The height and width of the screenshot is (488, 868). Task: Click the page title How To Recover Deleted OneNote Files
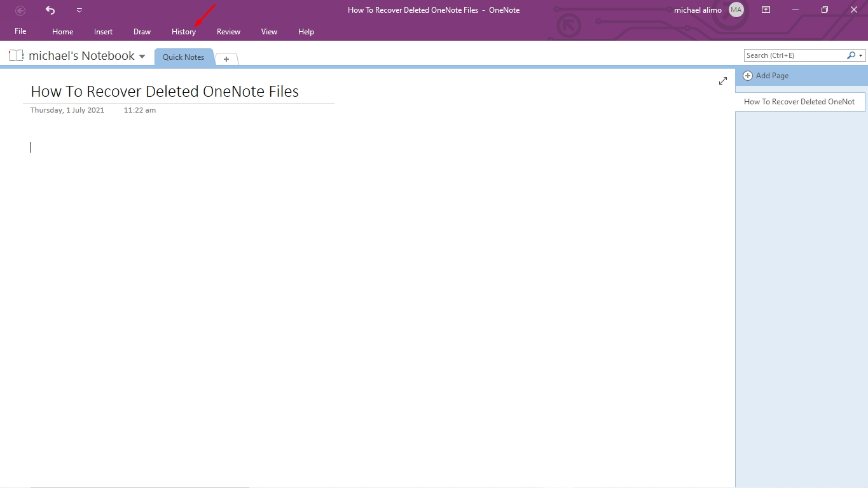pyautogui.click(x=165, y=91)
